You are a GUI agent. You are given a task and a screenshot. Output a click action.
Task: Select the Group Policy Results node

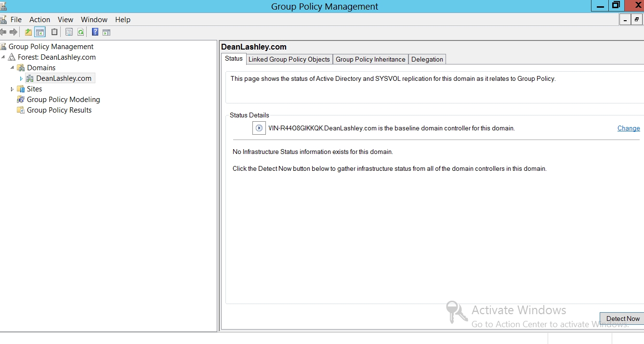pos(59,110)
